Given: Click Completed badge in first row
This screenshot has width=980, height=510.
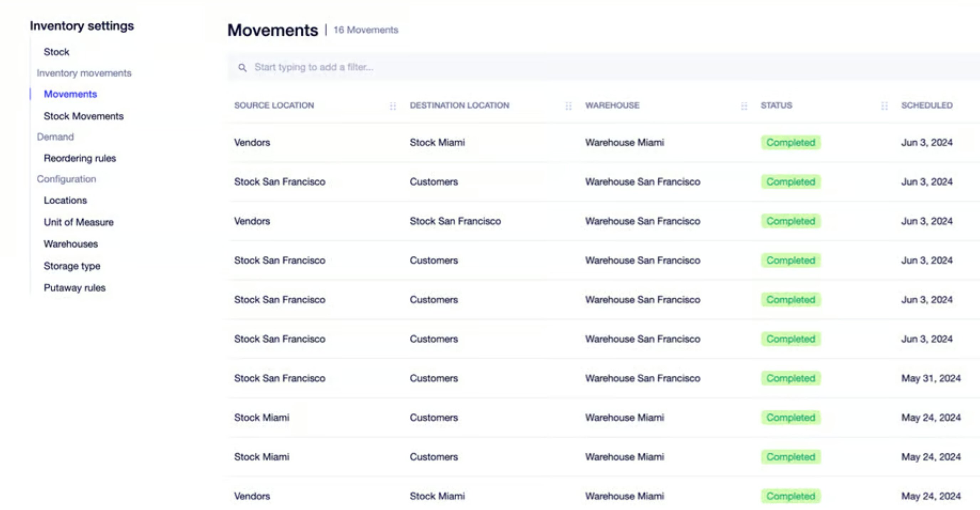Looking at the screenshot, I should tap(790, 142).
